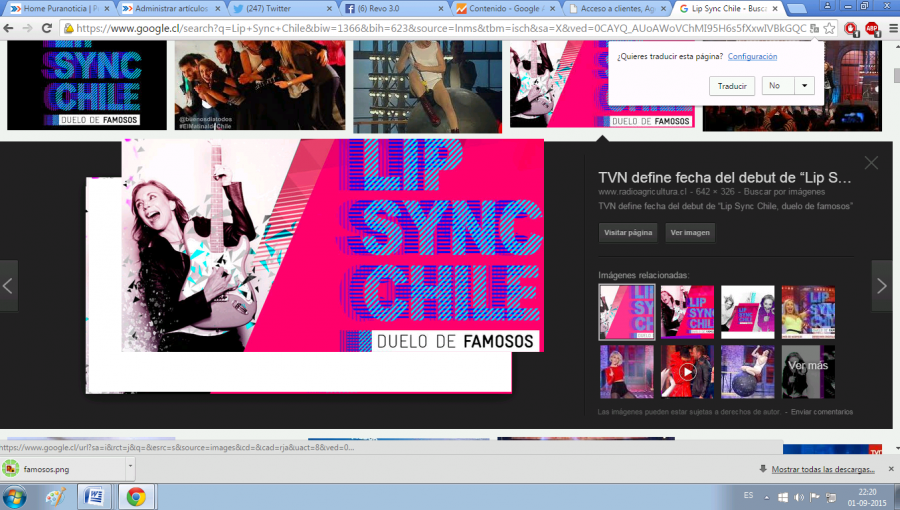This screenshot has width=900, height=510.
Task: Click the Traducir button
Action: pos(732,86)
